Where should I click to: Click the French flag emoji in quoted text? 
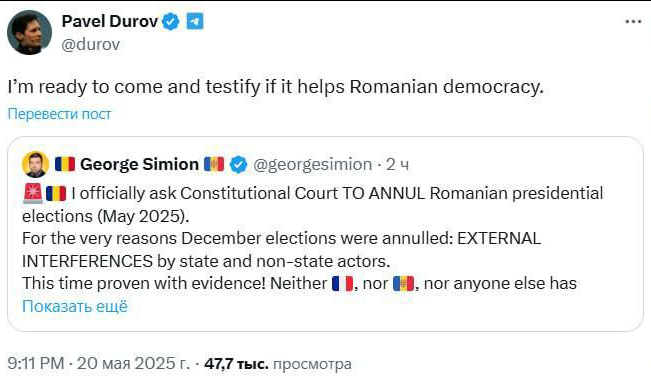pos(343,284)
